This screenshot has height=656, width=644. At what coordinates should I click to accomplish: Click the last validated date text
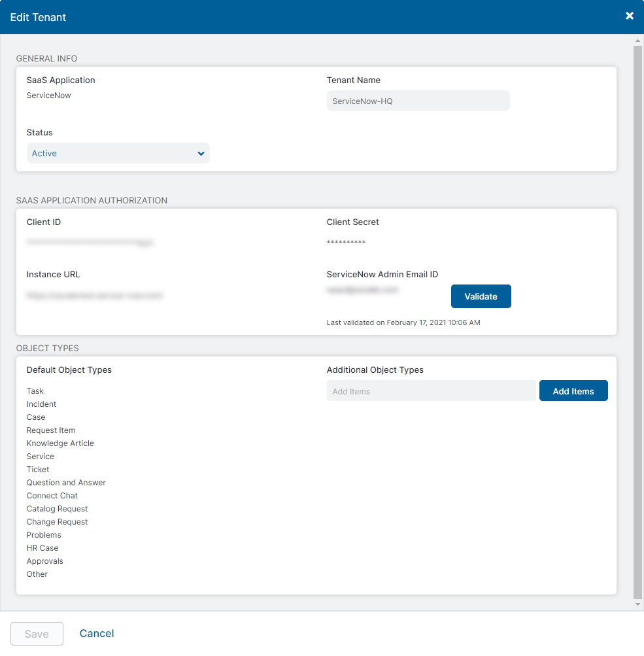403,322
